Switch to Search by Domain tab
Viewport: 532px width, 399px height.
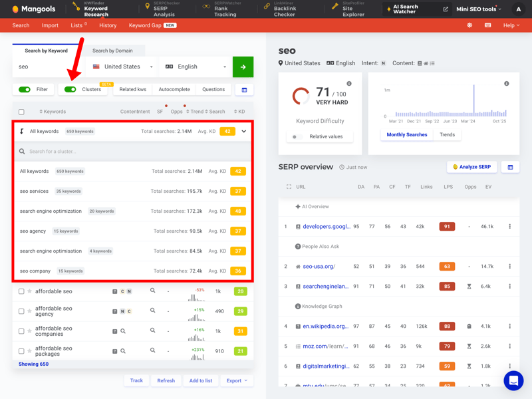coord(112,51)
